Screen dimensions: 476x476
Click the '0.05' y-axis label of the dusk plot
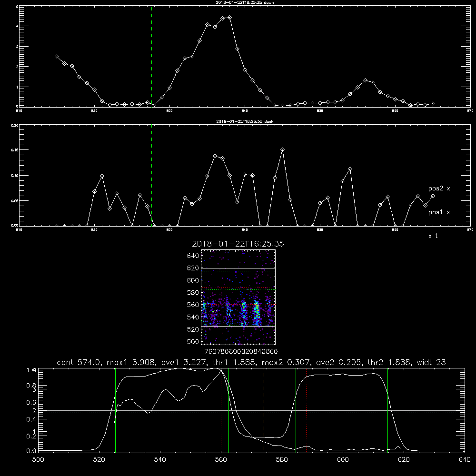pyautogui.click(x=15, y=201)
